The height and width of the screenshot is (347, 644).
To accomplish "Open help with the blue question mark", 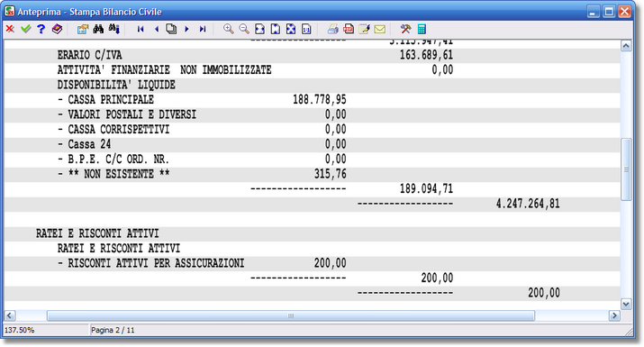I will (41, 29).
